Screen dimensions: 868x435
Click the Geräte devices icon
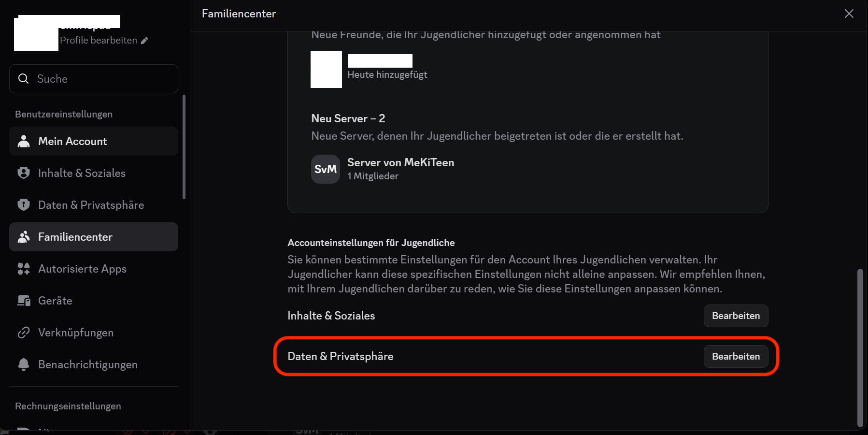click(23, 301)
